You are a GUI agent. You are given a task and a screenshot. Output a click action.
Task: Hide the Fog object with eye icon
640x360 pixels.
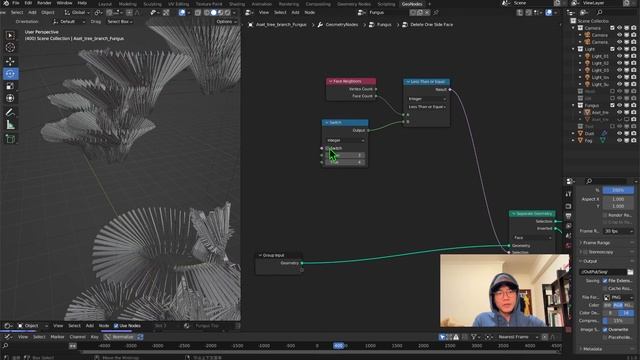tap(619, 140)
